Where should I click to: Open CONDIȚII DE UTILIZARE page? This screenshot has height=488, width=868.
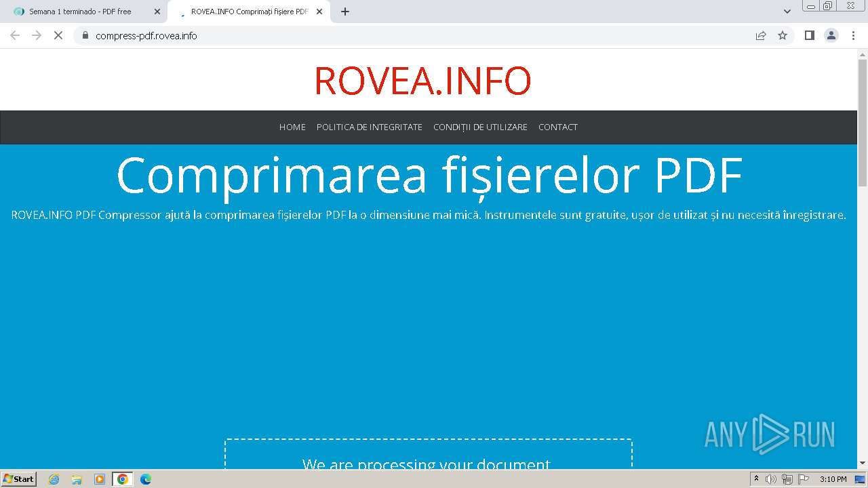pos(480,127)
